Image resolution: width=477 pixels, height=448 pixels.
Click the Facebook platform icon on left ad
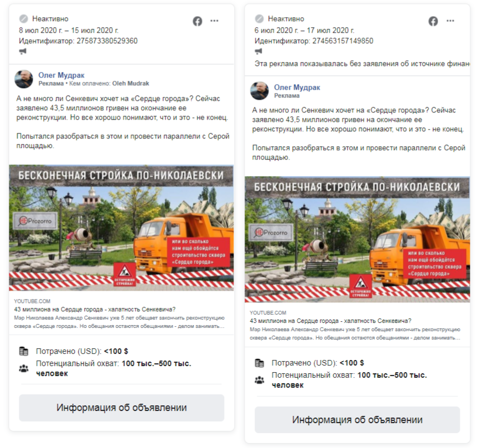[198, 21]
